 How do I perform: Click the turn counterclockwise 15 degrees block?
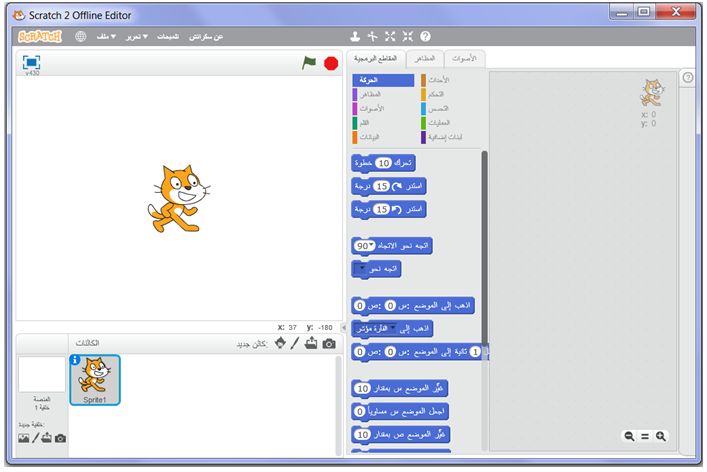[389, 209]
